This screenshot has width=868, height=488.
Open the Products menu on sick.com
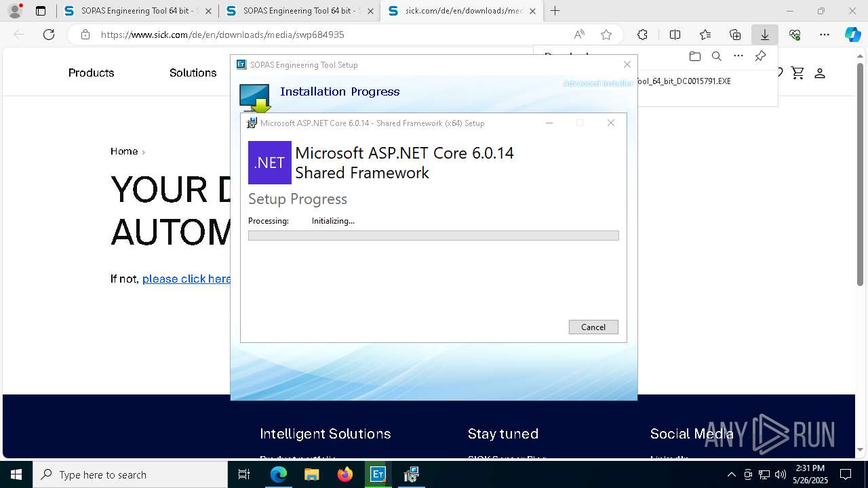click(91, 73)
